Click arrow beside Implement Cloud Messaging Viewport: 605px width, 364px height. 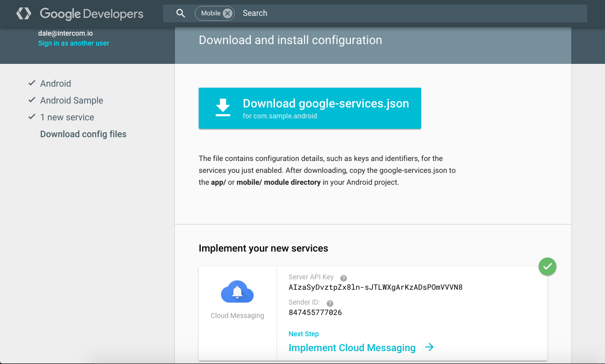(430, 347)
